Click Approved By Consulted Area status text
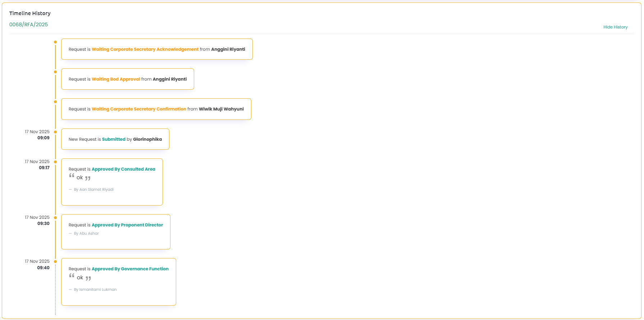Image resolution: width=644 pixels, height=320 pixels. pyautogui.click(x=123, y=169)
